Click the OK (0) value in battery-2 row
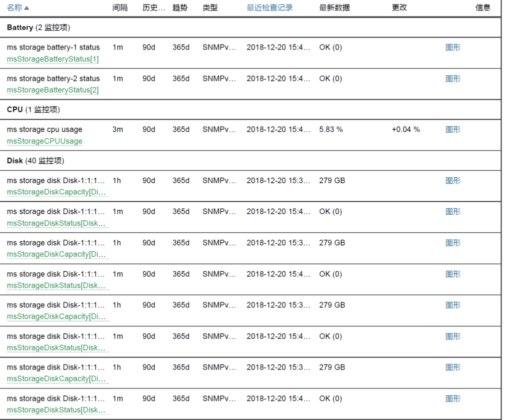Image resolution: width=505 pixels, height=420 pixels. [x=331, y=79]
